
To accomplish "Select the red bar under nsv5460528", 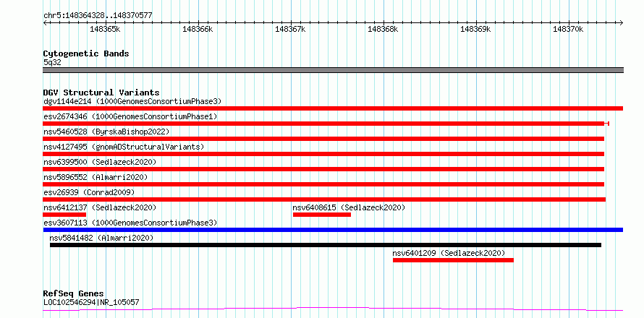I will coord(323,139).
